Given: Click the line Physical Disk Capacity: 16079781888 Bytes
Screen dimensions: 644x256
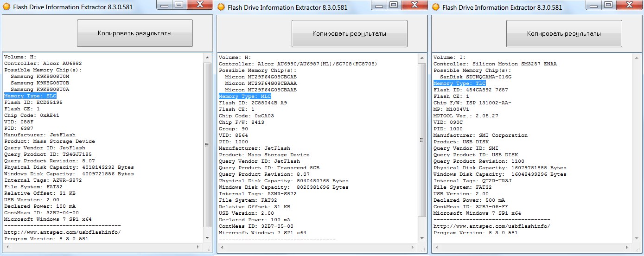Looking at the screenshot, I should pos(500,167).
